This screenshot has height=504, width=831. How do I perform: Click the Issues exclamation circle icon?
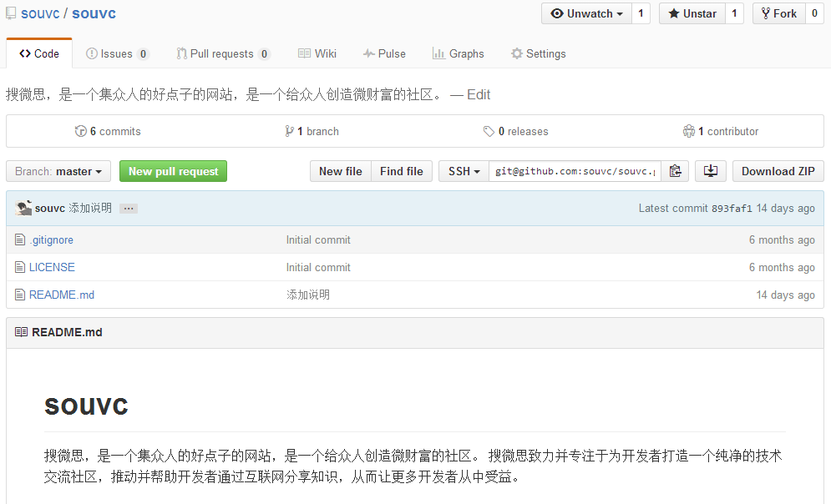coord(92,53)
